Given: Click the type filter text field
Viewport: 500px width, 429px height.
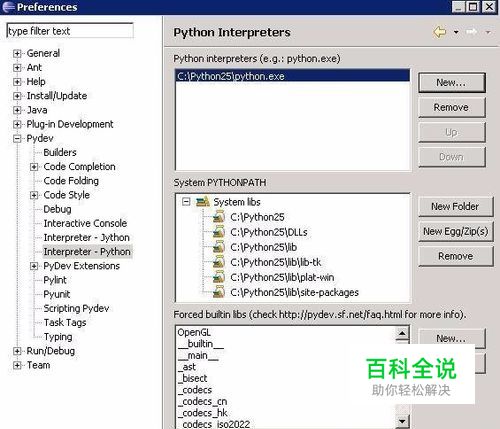Looking at the screenshot, I should [x=70, y=31].
